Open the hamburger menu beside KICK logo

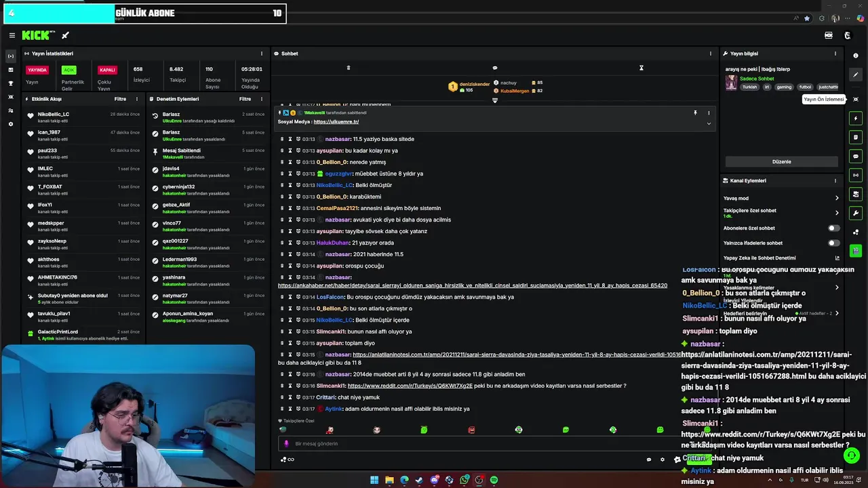[12, 35]
